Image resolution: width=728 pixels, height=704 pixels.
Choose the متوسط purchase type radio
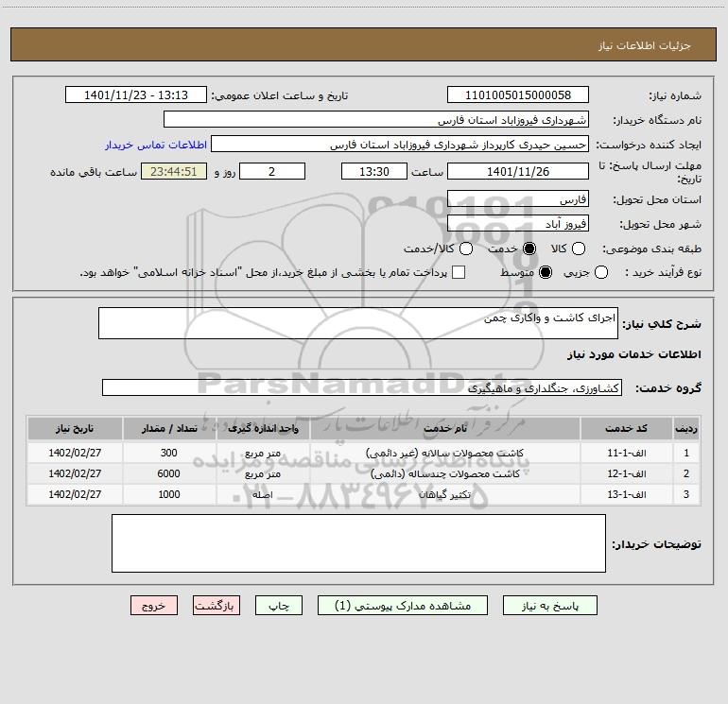546,272
